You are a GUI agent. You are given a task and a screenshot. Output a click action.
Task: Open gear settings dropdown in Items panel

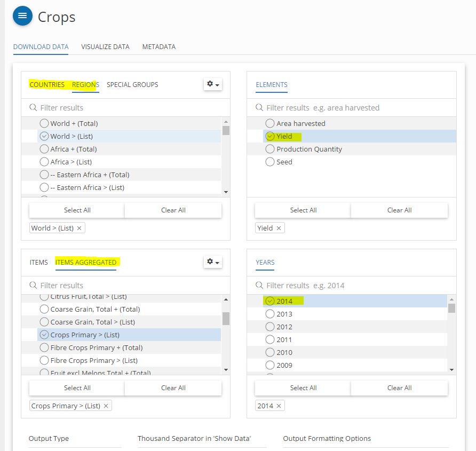[x=212, y=262]
